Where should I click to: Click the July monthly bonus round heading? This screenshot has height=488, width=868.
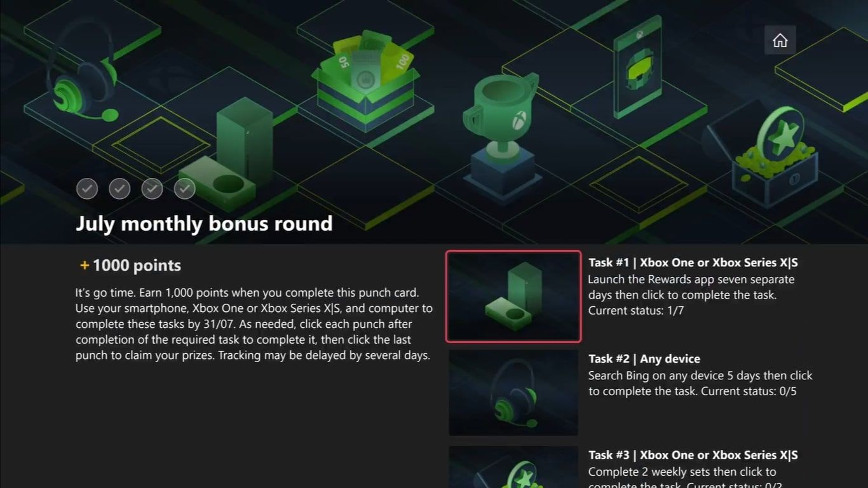[x=204, y=224]
